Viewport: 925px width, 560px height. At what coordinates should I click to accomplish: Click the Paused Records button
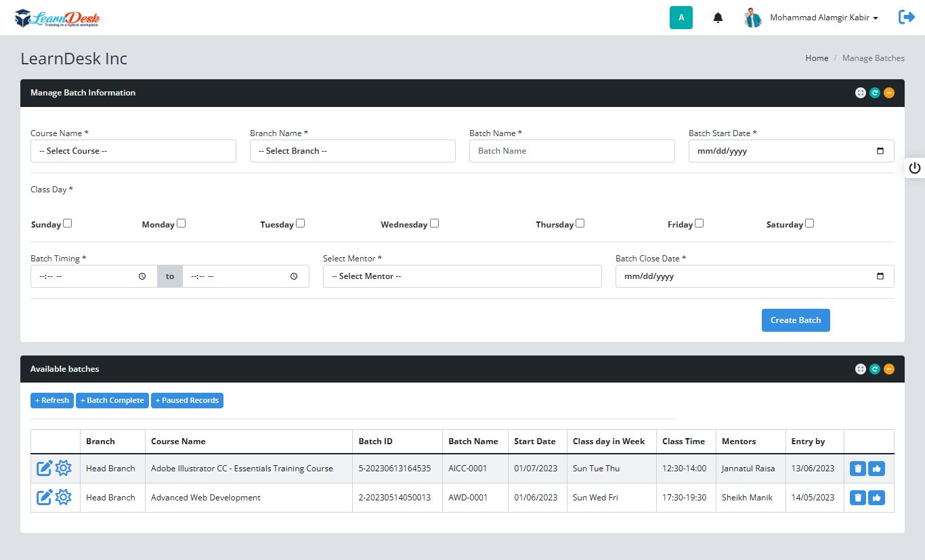pyautogui.click(x=187, y=400)
